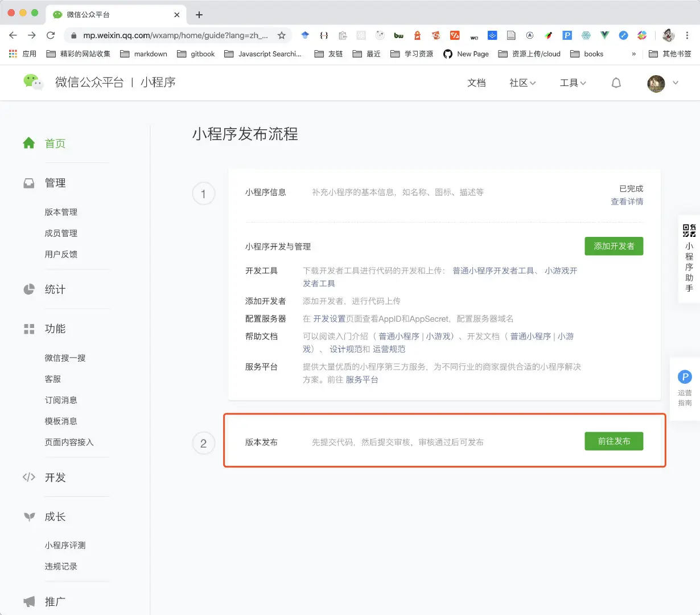Open 版本管理 in the sidebar
700x615 pixels.
pyautogui.click(x=61, y=212)
